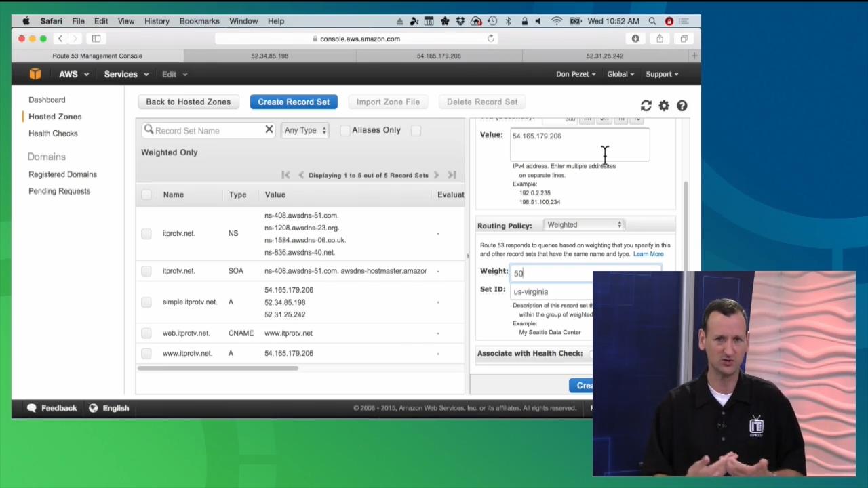Click the Value text area

(580, 144)
